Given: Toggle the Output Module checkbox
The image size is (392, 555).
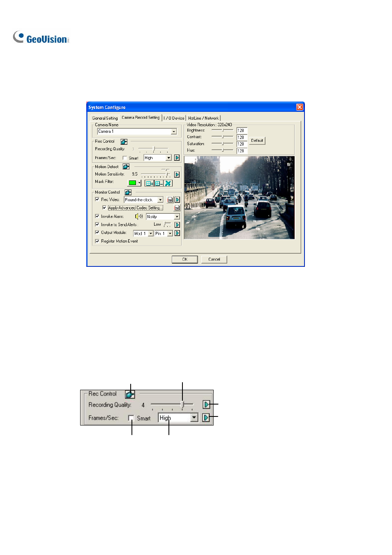Looking at the screenshot, I should click(97, 232).
